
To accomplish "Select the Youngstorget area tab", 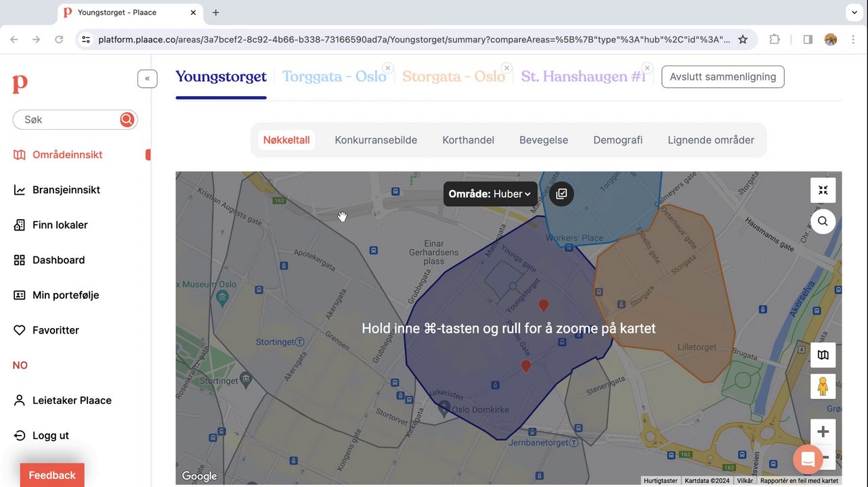I will (x=221, y=76).
